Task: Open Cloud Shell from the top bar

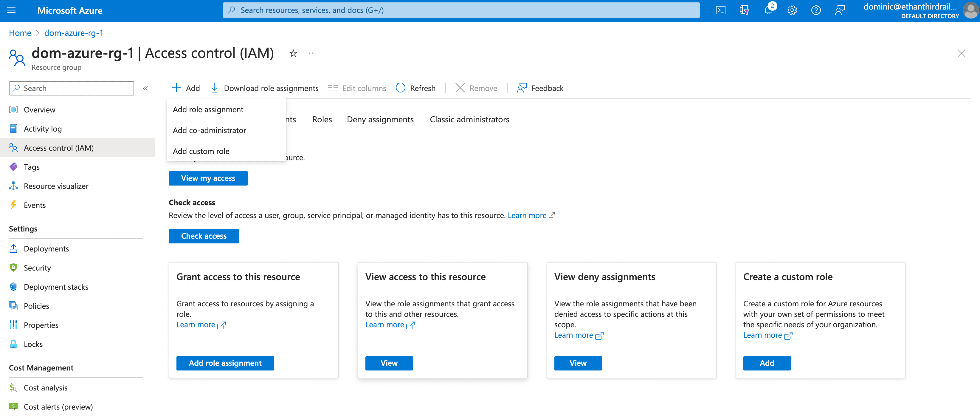Action: (720, 10)
